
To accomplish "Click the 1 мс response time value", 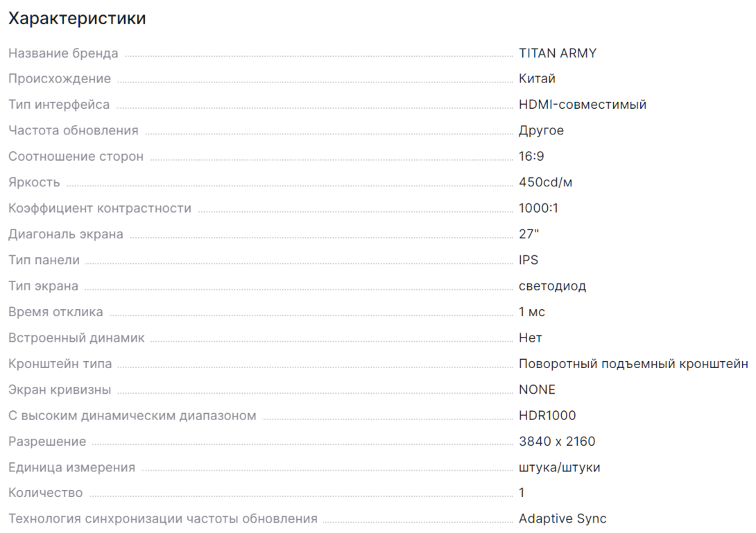I will (532, 312).
